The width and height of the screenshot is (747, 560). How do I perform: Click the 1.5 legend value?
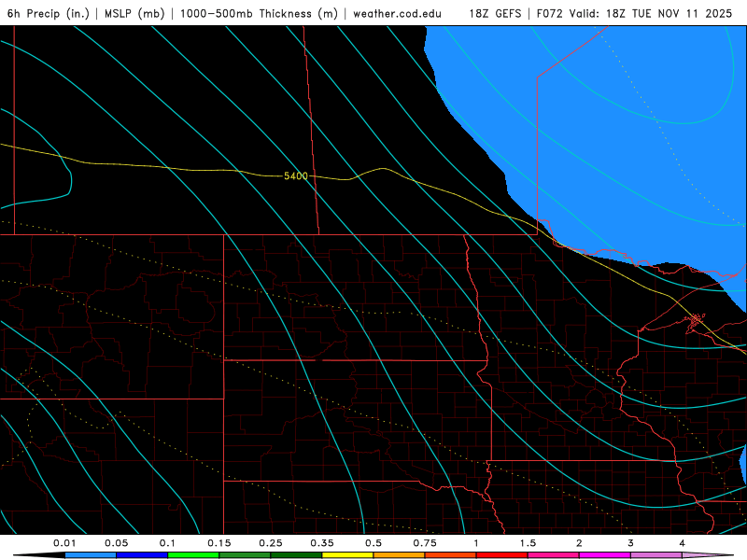coord(528,543)
